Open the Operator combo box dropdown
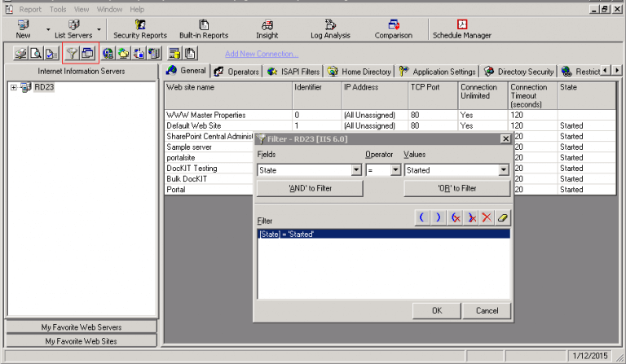 (x=395, y=170)
